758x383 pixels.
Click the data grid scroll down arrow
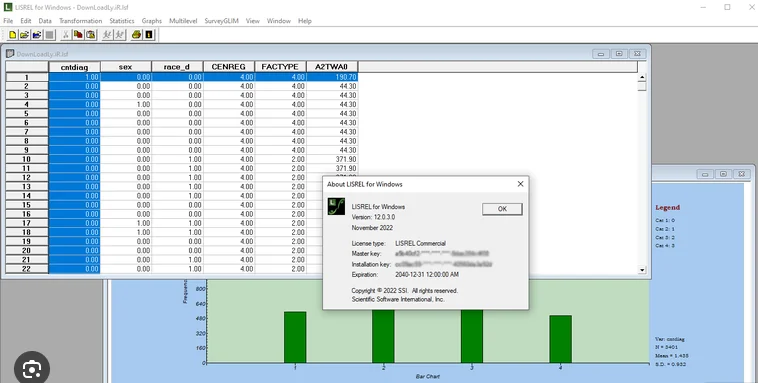pyautogui.click(x=642, y=270)
